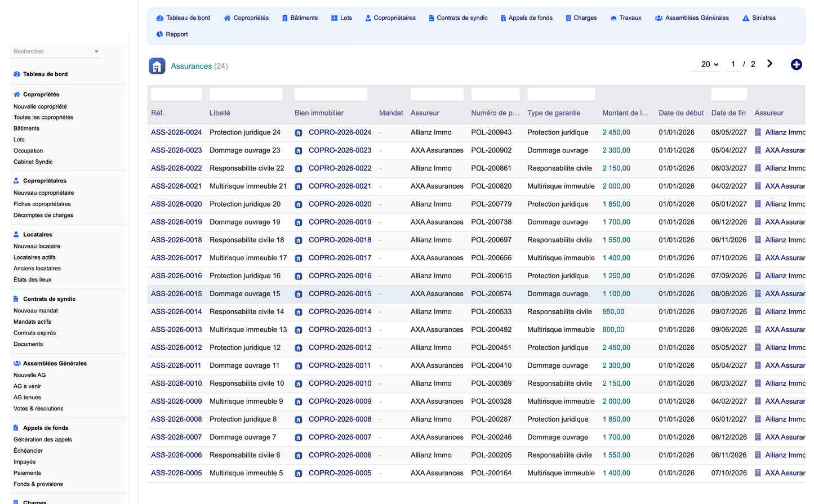Open Nouvelle copropriété in sidebar
Image resolution: width=814 pixels, height=504 pixels.
[40, 106]
